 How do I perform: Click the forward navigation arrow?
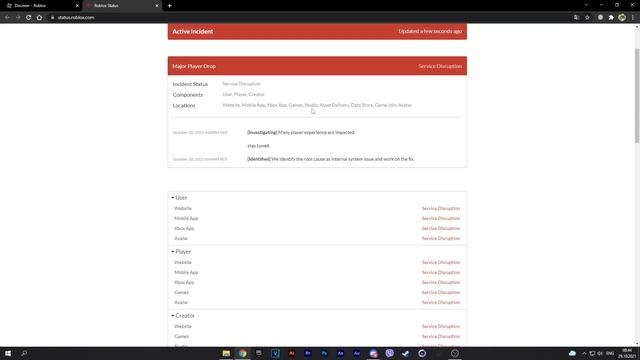pos(18,18)
